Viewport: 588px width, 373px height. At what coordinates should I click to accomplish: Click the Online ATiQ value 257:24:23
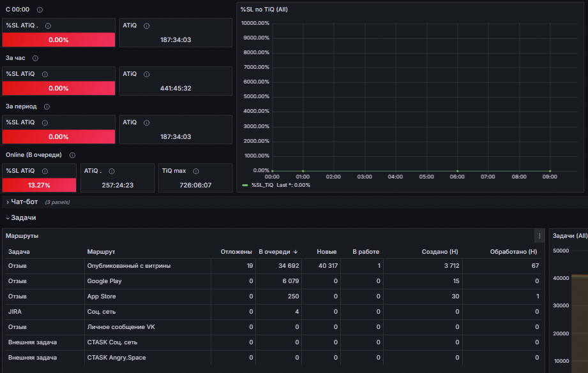point(117,185)
